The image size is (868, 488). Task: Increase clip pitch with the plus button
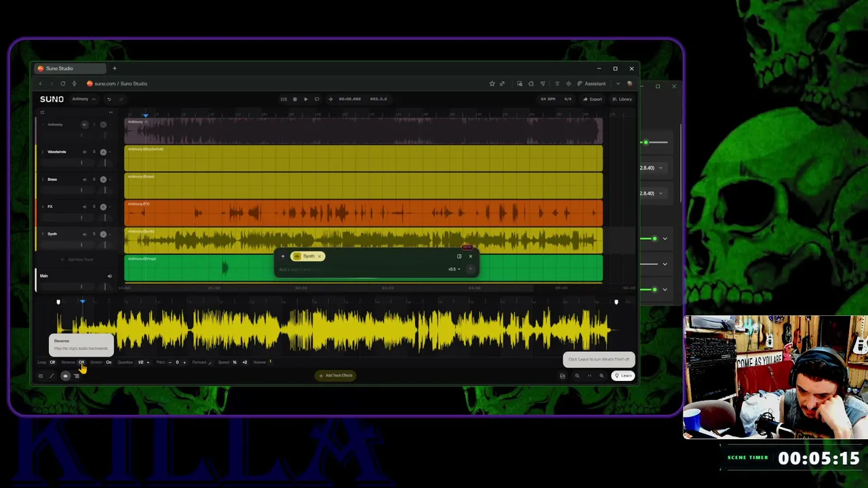click(x=184, y=362)
